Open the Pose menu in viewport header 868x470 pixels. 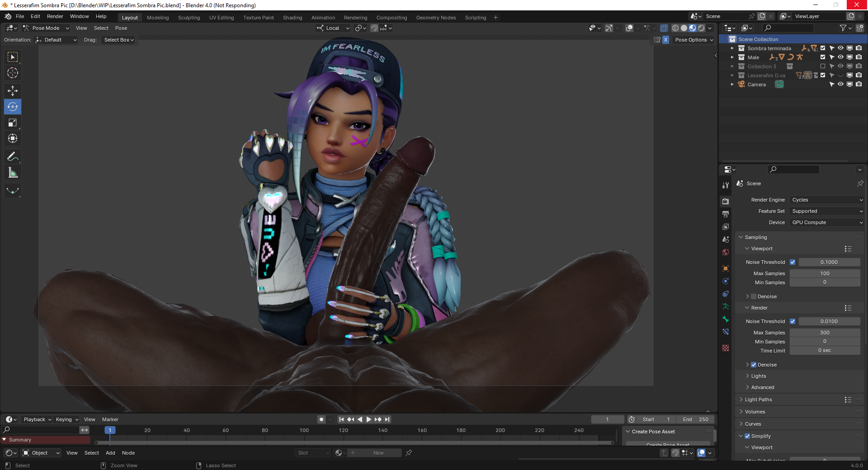121,28
